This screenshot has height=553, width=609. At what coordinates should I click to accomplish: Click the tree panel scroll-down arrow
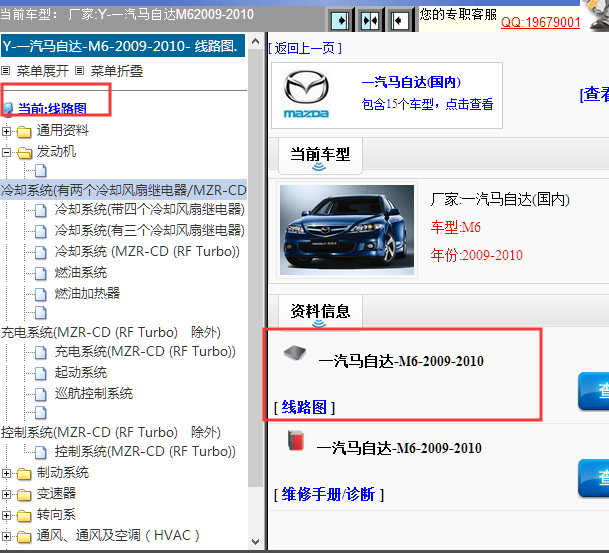coord(256,541)
